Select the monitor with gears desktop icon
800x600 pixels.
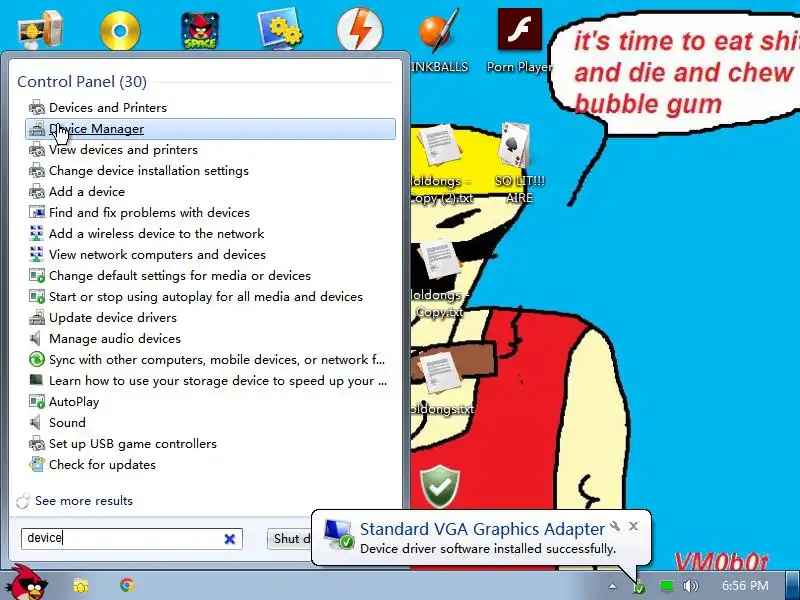[x=280, y=31]
